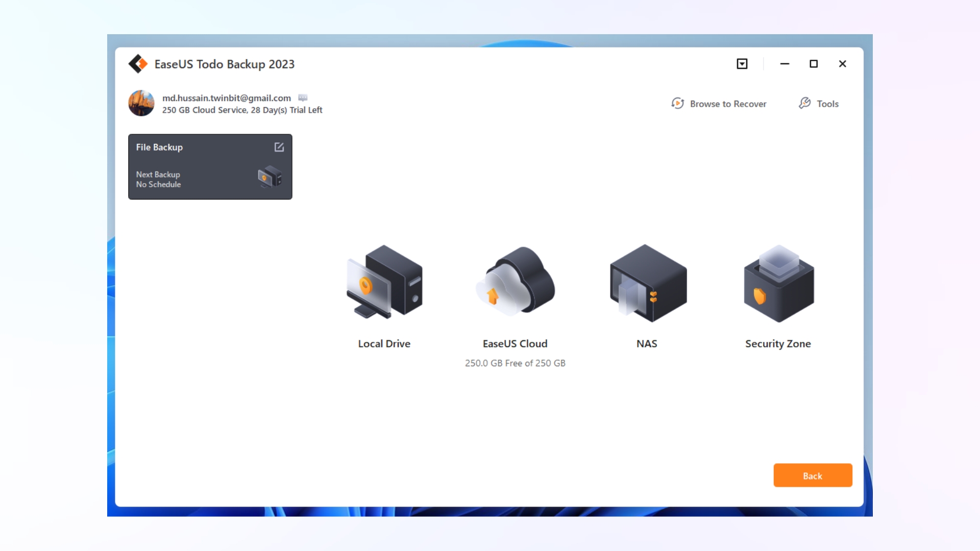Click the 250.0 GB Free of 250 GB text
The image size is (980, 551).
pyautogui.click(x=515, y=363)
